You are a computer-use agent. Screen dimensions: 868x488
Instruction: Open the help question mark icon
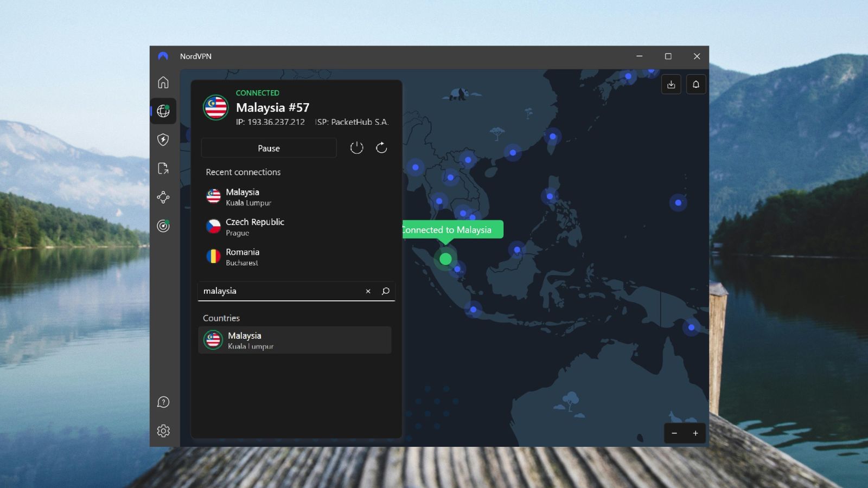163,402
